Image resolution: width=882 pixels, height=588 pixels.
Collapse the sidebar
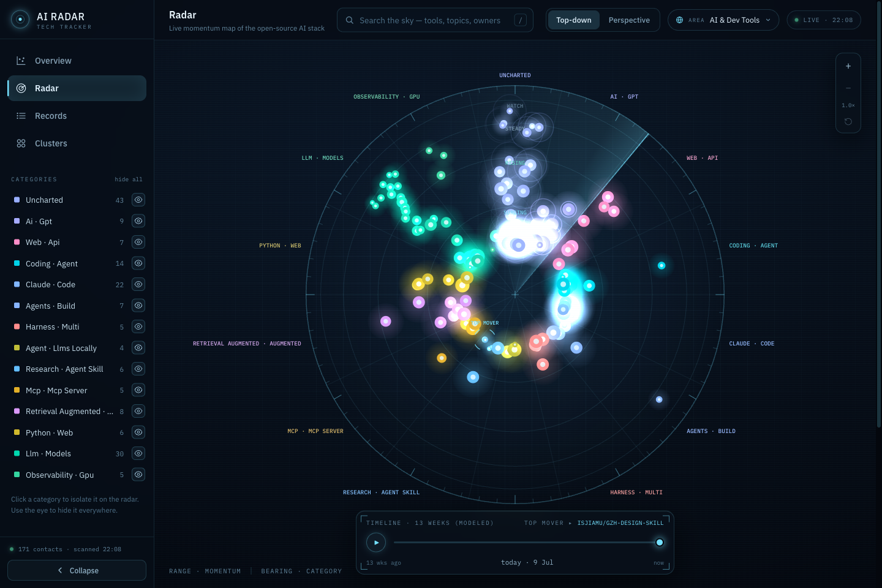[x=77, y=570]
